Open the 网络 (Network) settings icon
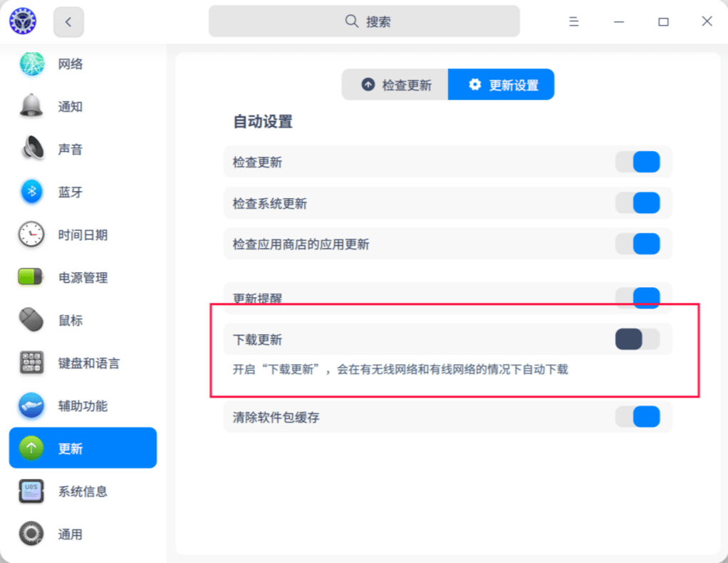Viewport: 728px width, 563px height. pos(31,63)
